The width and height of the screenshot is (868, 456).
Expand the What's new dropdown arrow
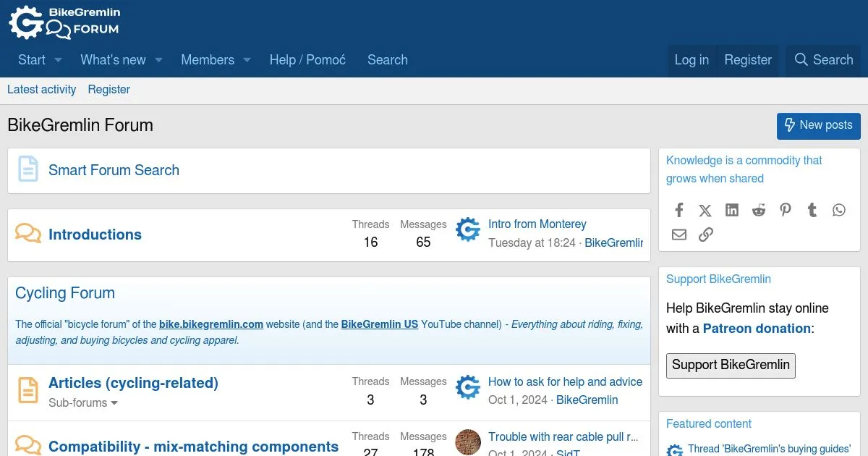coord(158,60)
